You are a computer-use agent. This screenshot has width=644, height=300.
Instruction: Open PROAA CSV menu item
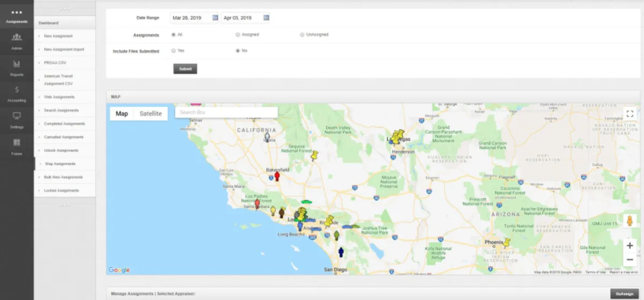[65, 63]
